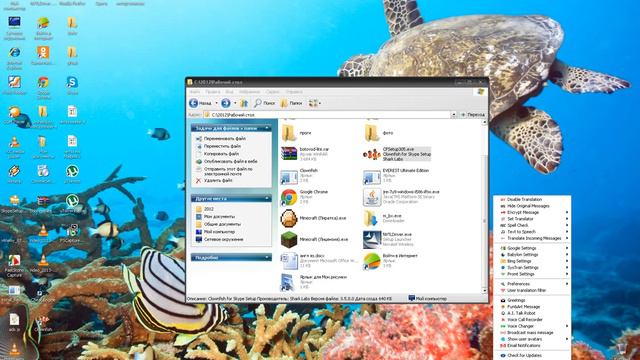The width and height of the screenshot is (640, 360).
Task: Go up one folder level
Action: 244,103
